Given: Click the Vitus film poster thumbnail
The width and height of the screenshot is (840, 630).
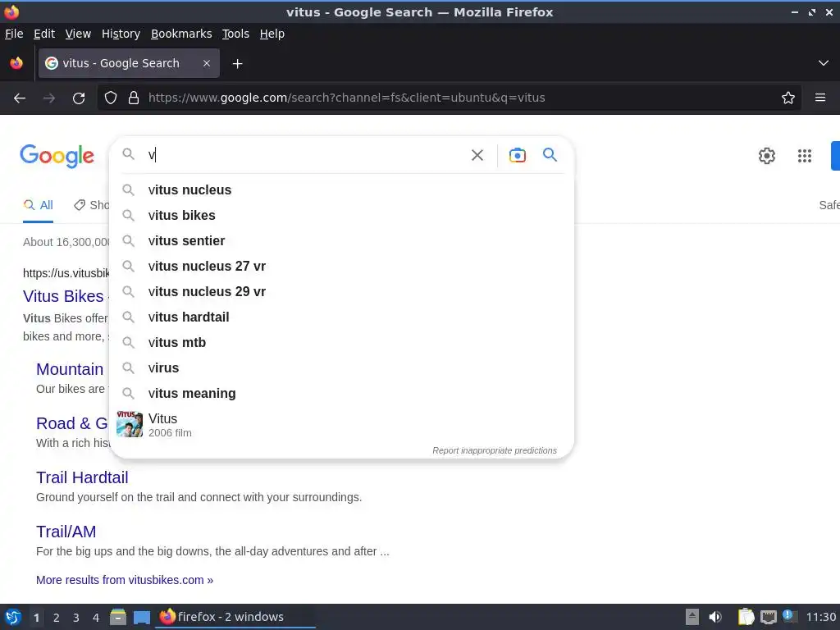Looking at the screenshot, I should [x=130, y=424].
